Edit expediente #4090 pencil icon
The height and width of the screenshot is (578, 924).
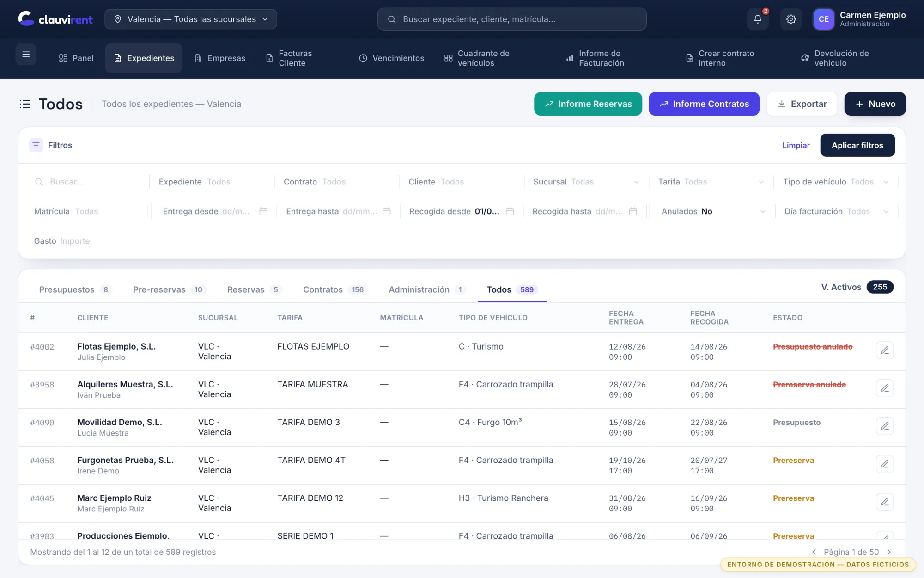tap(884, 426)
